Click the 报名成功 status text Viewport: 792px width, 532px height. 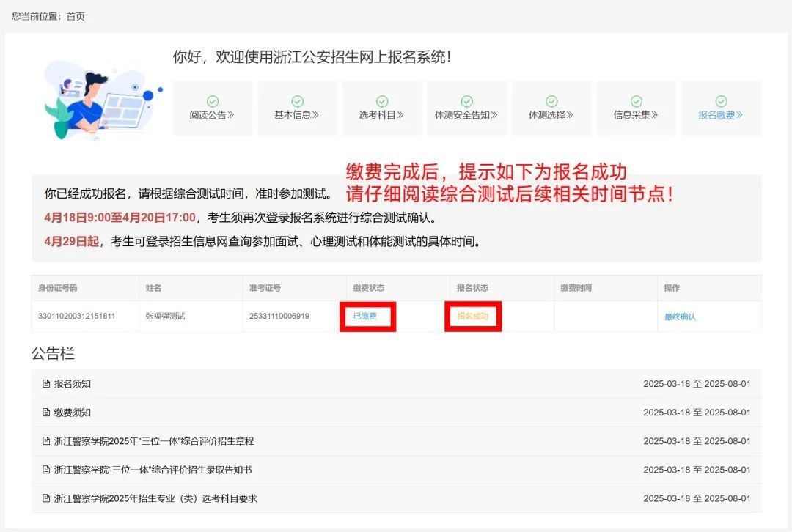coord(473,316)
